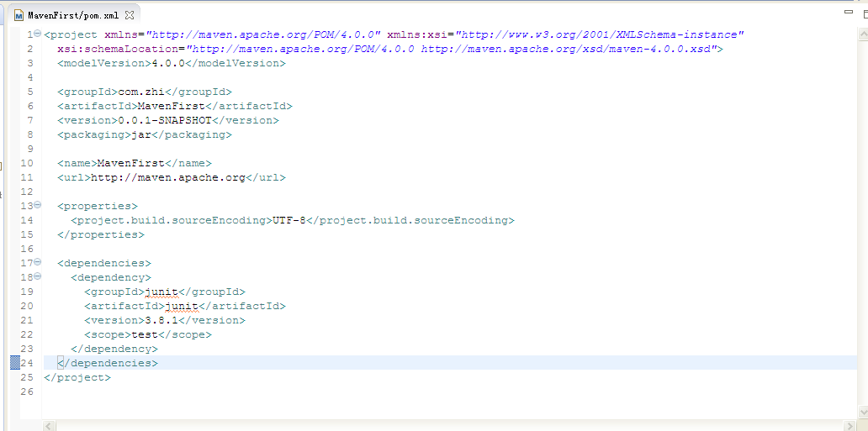The height and width of the screenshot is (431, 868).
Task: Maximize the editor area with the maximize icon
Action: point(865,14)
